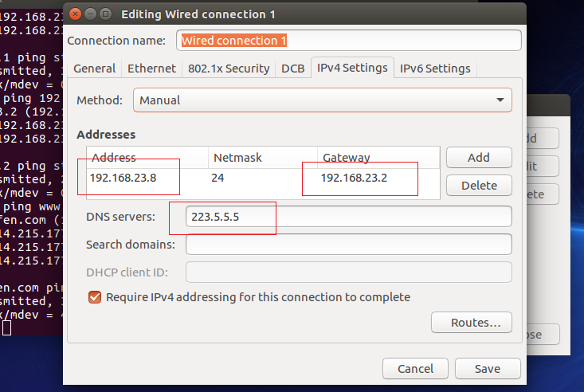The width and height of the screenshot is (584, 392).
Task: Open the Routes... settings
Action: click(470, 323)
